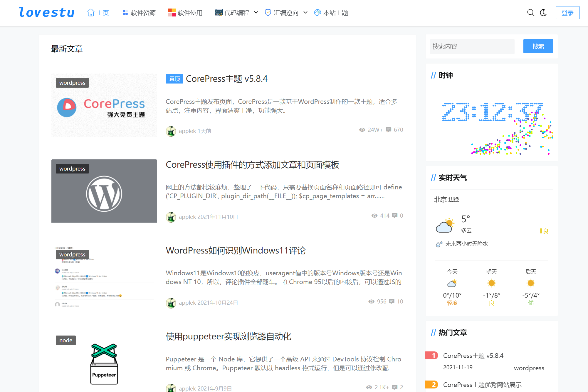The width and height of the screenshot is (588, 392).
Task: Click the lovestu site logo
Action: (x=46, y=12)
